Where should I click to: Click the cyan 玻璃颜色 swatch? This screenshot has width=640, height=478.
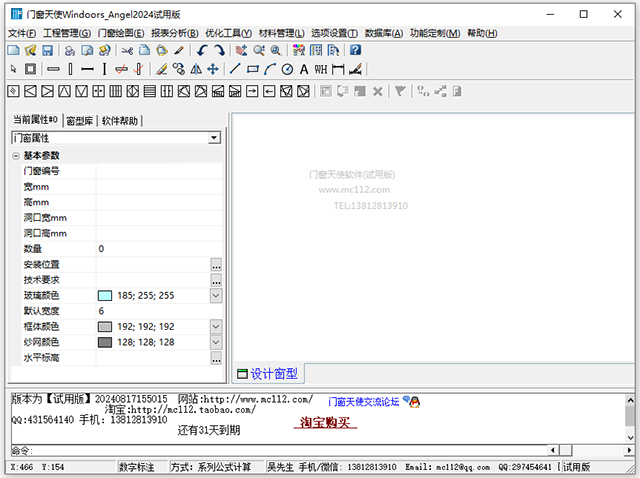pos(105,296)
